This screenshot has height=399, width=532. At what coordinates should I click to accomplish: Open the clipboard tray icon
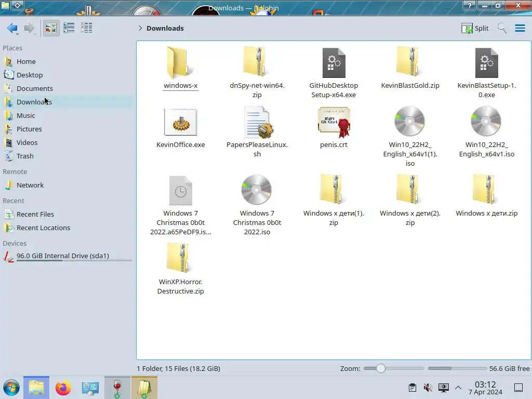click(x=412, y=388)
